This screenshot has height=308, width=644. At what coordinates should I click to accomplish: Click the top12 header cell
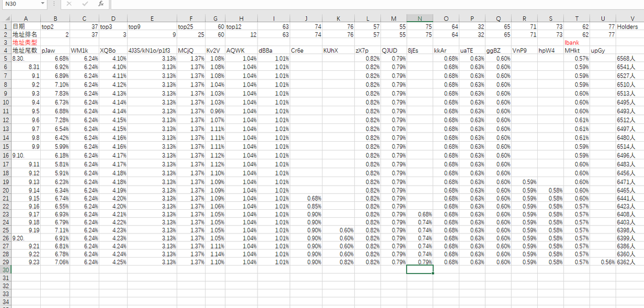242,26
